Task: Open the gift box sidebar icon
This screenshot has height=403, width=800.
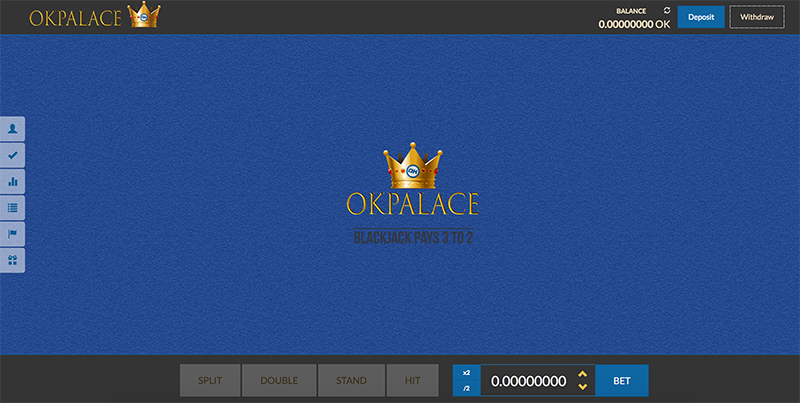Action: click(x=12, y=260)
